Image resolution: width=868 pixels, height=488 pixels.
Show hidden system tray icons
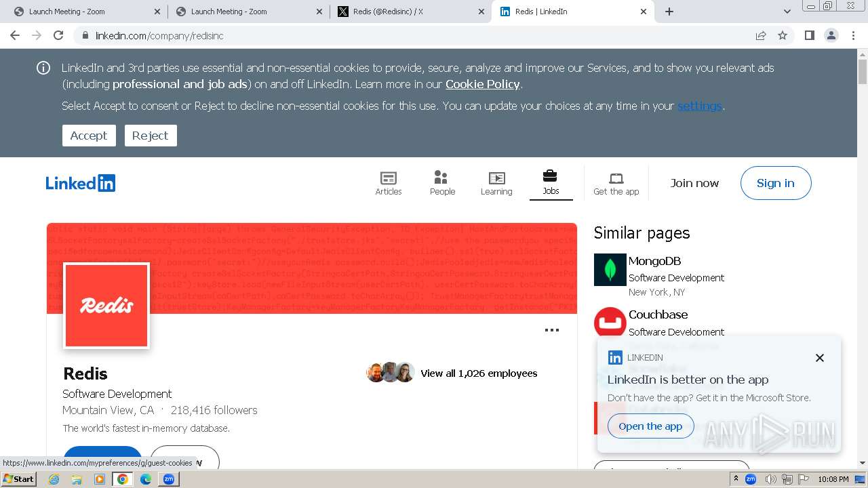point(736,479)
